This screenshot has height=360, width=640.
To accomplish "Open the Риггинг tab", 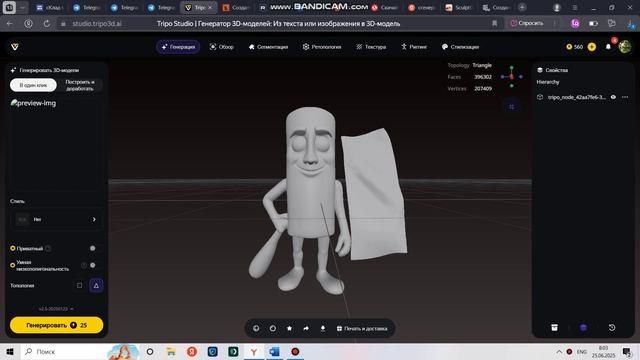I will (414, 47).
